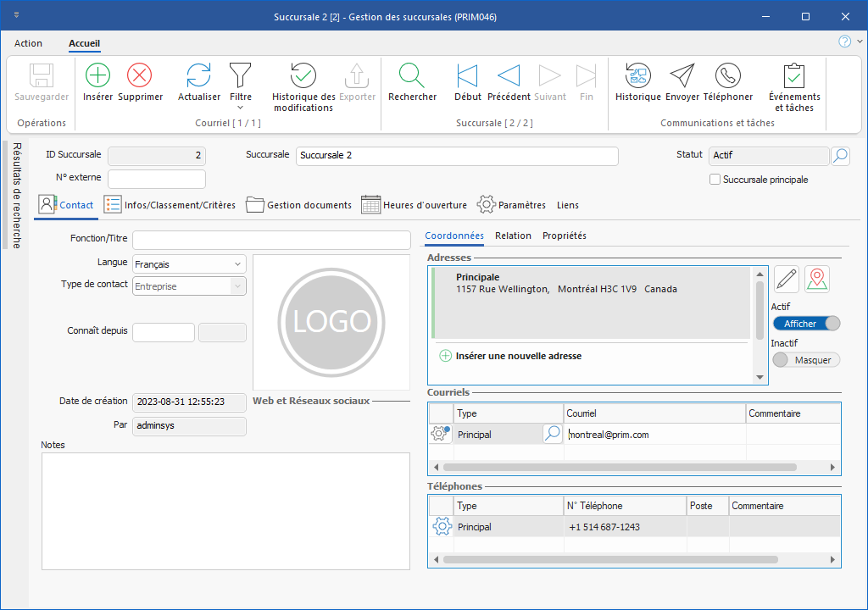Open Événements et tâches

click(x=793, y=75)
